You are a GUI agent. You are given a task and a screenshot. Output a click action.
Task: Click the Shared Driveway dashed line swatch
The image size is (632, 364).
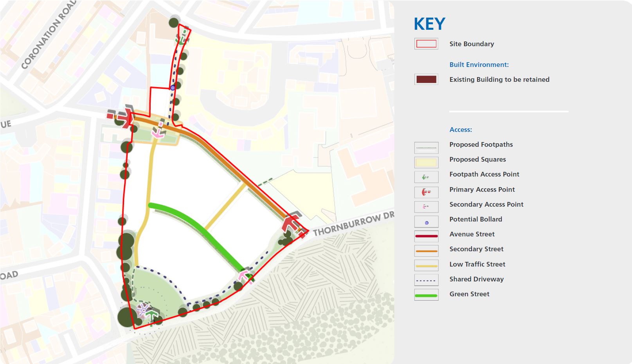(426, 279)
